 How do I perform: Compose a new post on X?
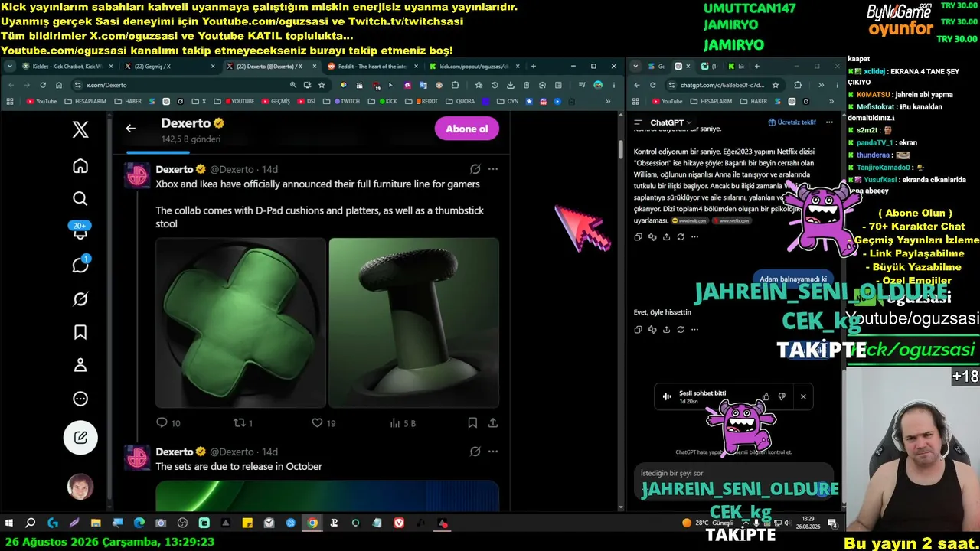click(x=80, y=438)
